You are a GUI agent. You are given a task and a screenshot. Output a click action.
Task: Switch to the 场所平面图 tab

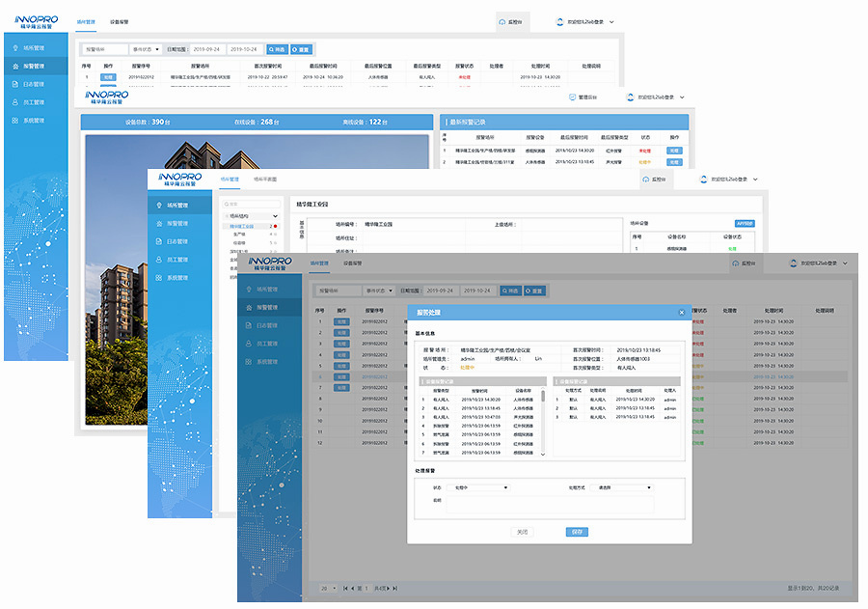(x=265, y=180)
